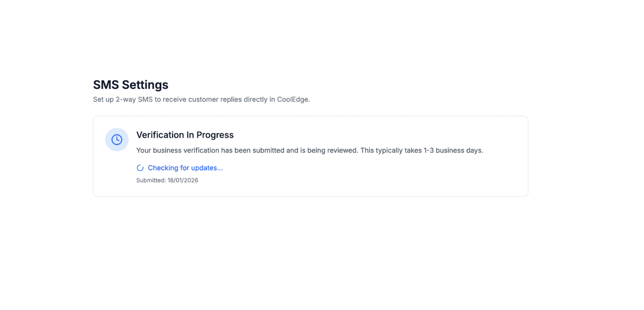Screen dimensions: 644x310
Task: Click the loading spinner beside Checking for updates
Action: [x=140, y=168]
